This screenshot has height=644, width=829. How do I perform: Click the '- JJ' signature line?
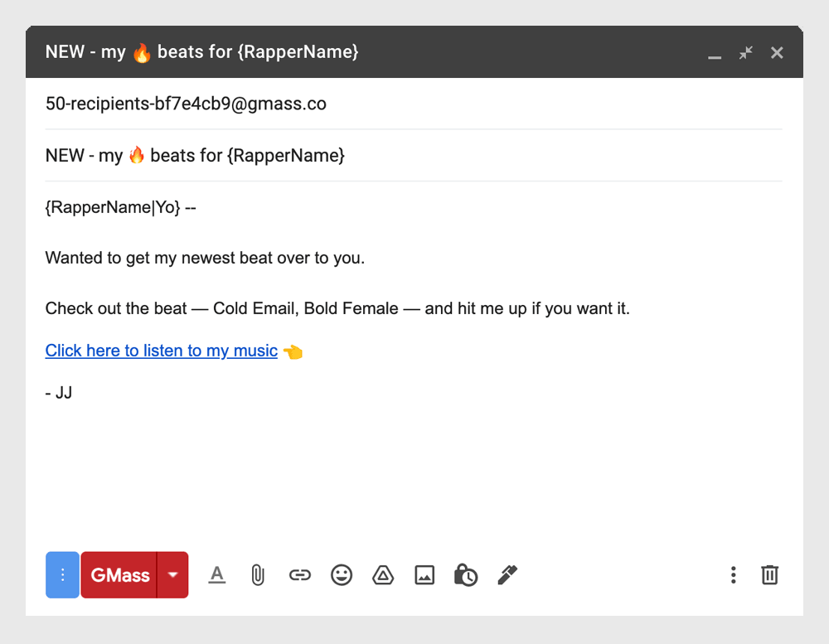coord(59,393)
